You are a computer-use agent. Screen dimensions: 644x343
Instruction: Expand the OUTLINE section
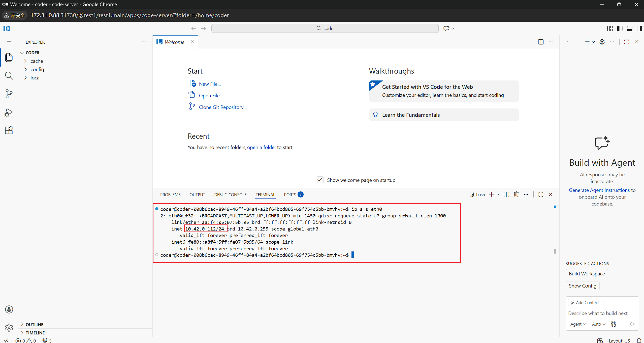tap(34, 325)
